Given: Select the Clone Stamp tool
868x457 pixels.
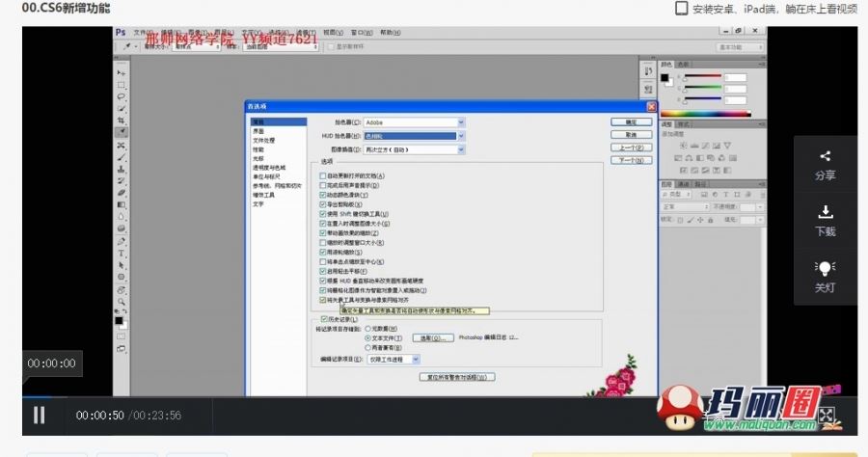Looking at the screenshot, I should (121, 170).
